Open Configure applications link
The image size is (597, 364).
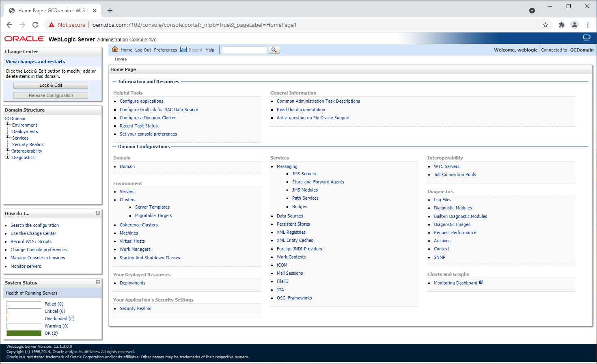click(141, 101)
